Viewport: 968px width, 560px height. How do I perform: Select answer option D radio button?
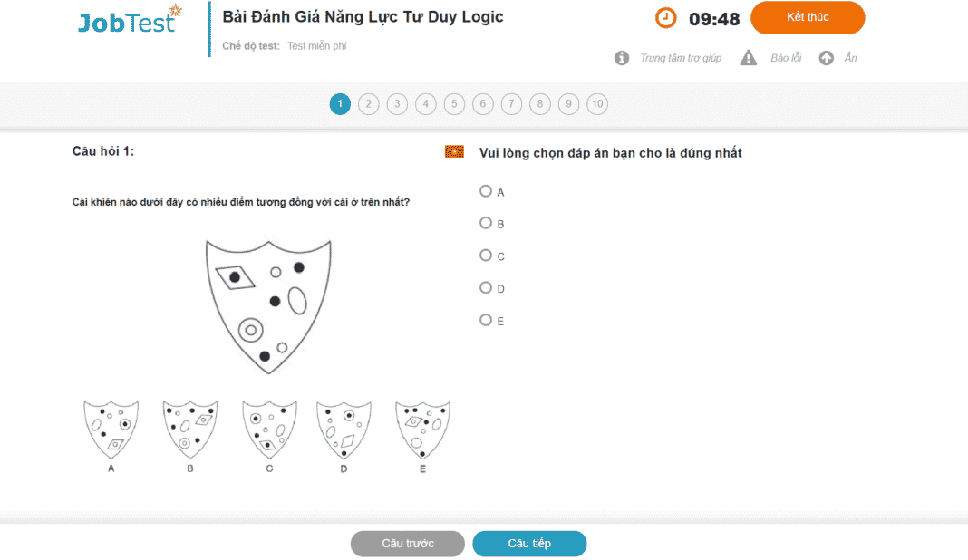(x=485, y=287)
